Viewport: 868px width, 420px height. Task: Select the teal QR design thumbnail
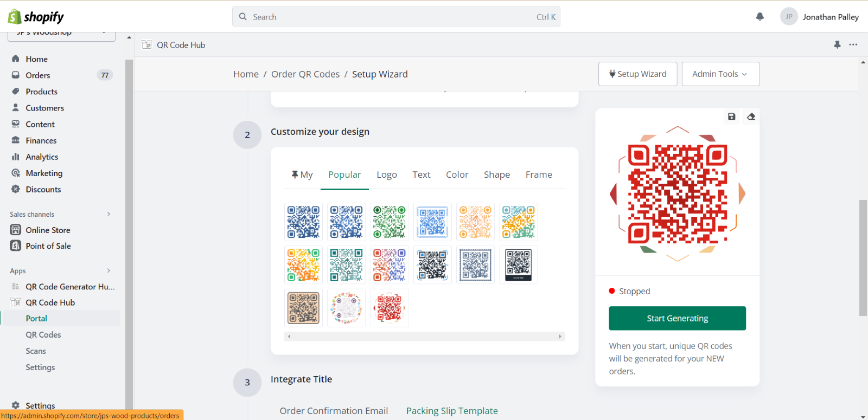[346, 264]
